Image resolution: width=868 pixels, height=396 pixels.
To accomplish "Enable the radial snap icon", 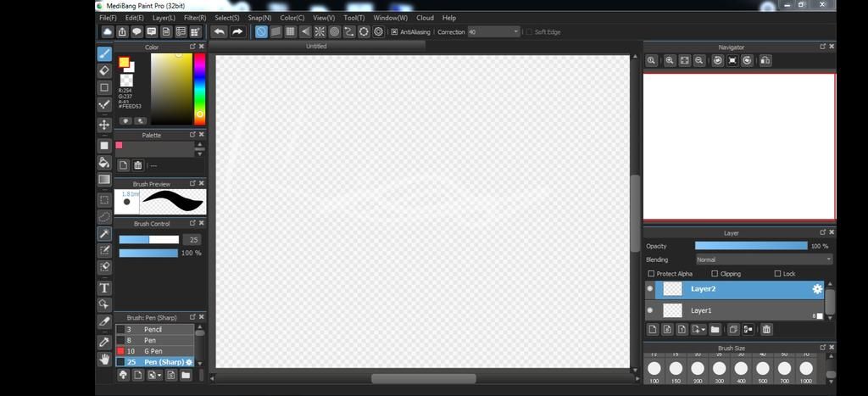I will tap(320, 31).
